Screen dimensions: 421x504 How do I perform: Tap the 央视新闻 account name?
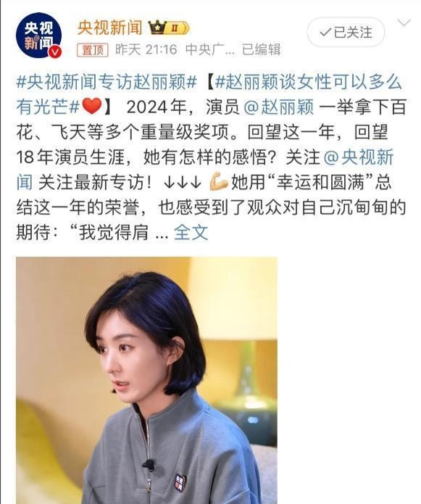click(x=110, y=28)
